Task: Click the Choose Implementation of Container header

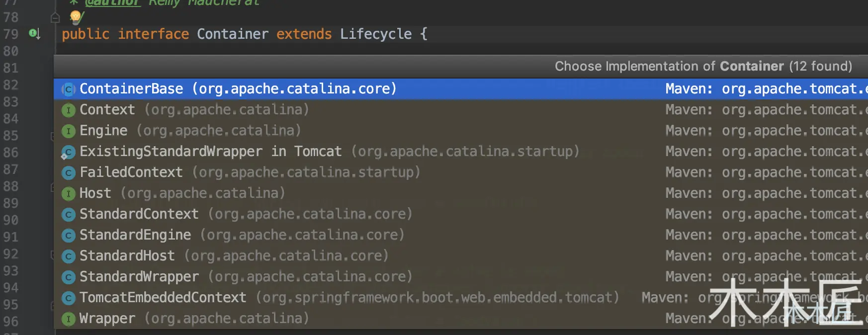Action: (x=703, y=66)
